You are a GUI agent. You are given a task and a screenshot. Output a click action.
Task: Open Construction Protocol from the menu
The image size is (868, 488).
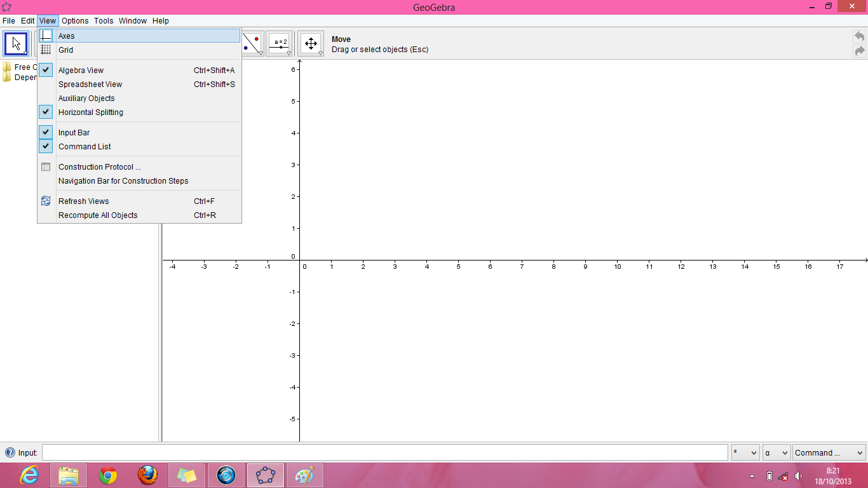139,167
